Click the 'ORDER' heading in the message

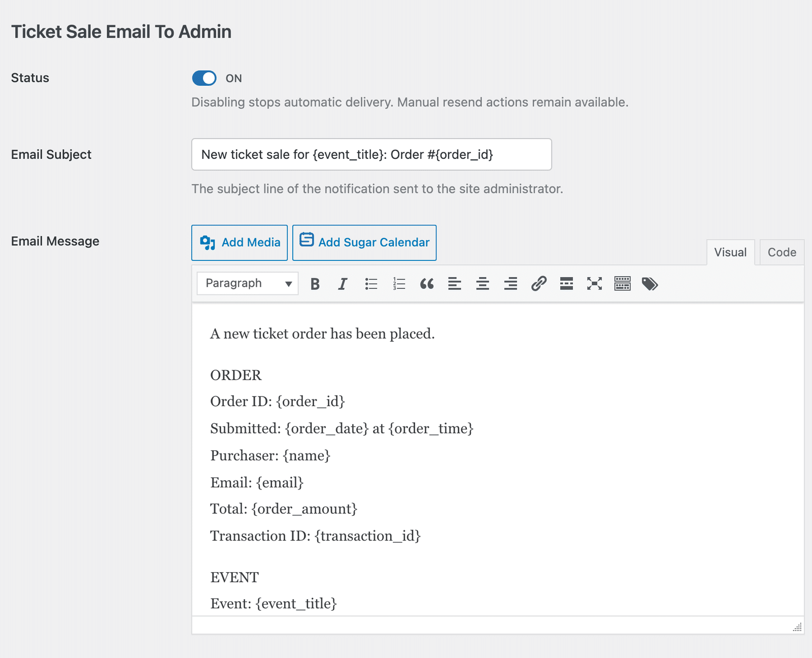click(x=236, y=375)
